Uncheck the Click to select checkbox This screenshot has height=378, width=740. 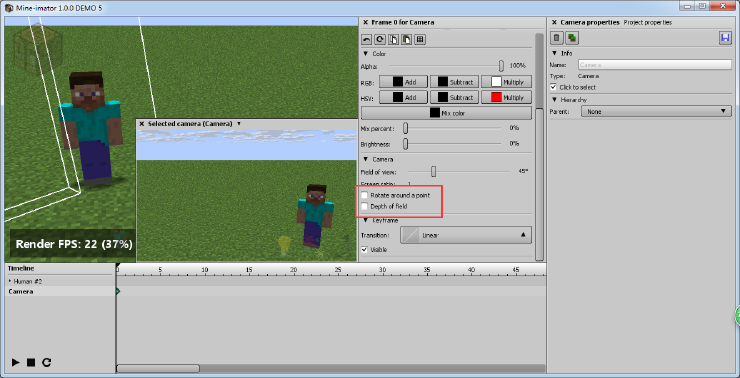(554, 87)
